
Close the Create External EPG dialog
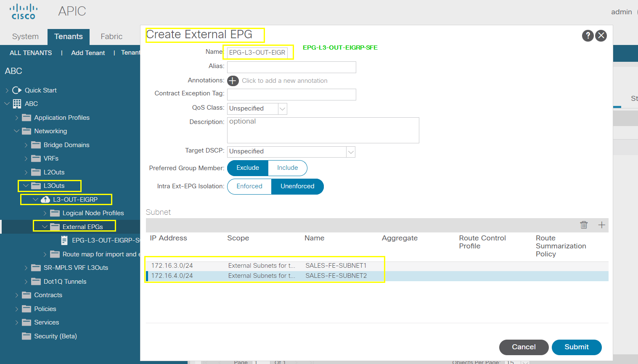[601, 36]
